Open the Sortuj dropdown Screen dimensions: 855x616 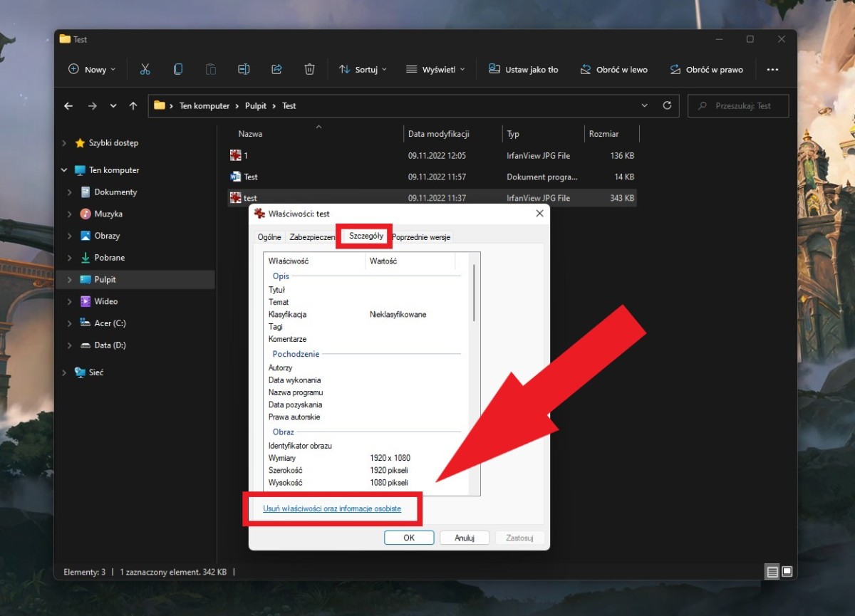point(363,69)
